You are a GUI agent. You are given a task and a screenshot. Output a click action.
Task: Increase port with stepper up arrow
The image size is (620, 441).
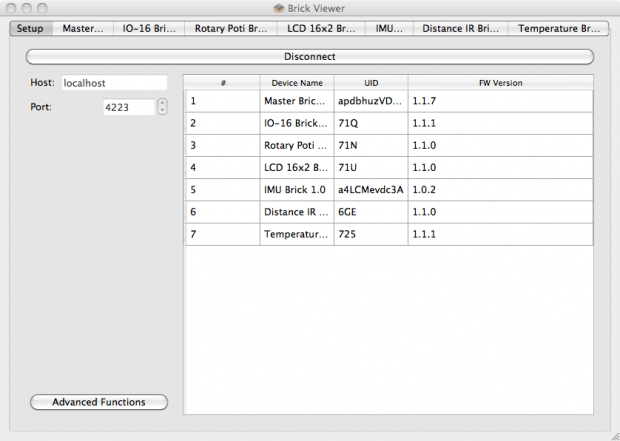pos(162,103)
